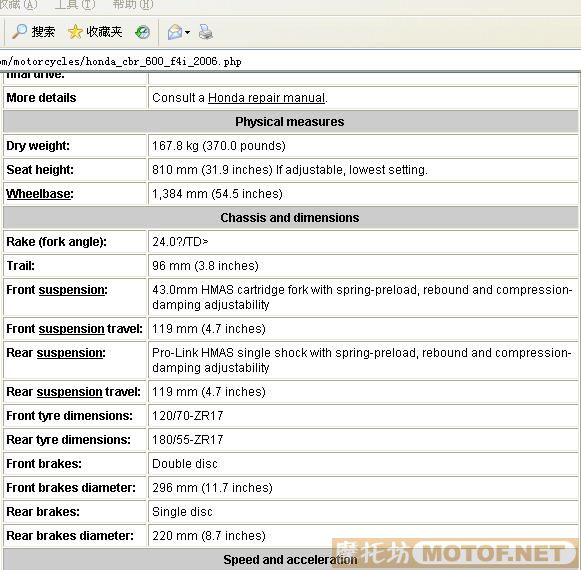581x570 pixels.
Task: Click the Rear brakes label
Action: click(x=43, y=512)
